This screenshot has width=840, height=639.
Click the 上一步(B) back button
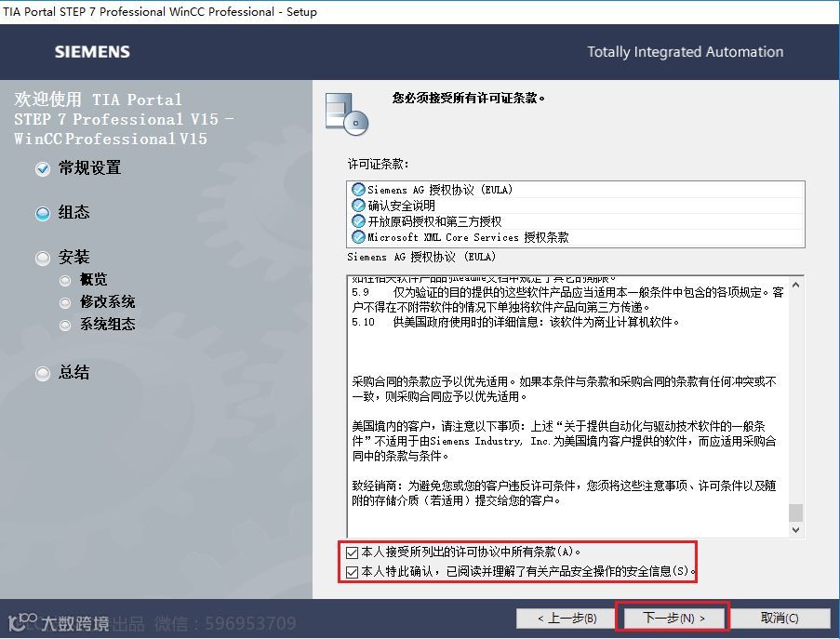567,619
